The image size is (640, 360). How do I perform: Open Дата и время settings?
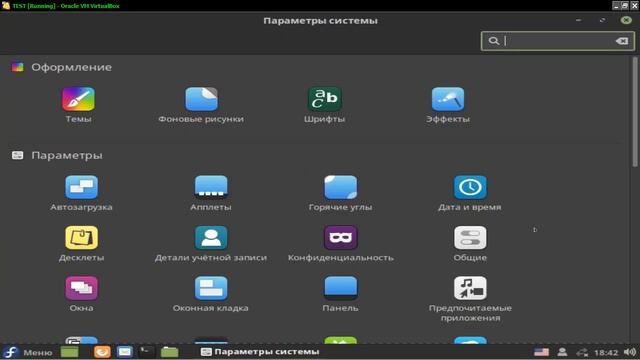point(470,187)
